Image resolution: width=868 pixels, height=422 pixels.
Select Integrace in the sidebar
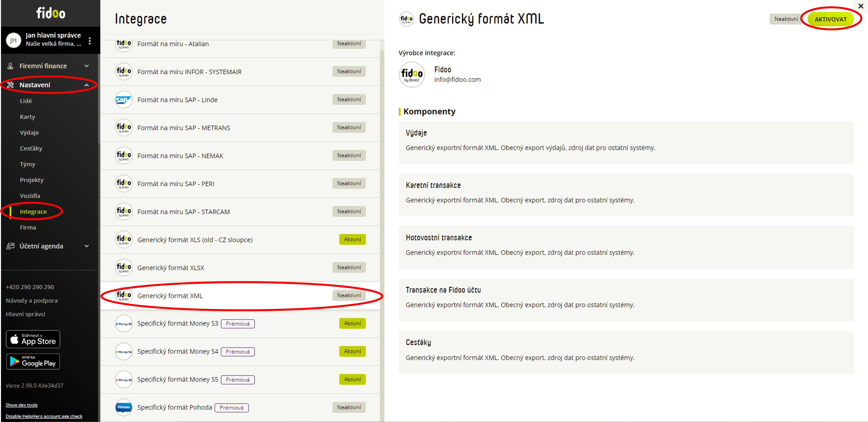pyautogui.click(x=33, y=212)
